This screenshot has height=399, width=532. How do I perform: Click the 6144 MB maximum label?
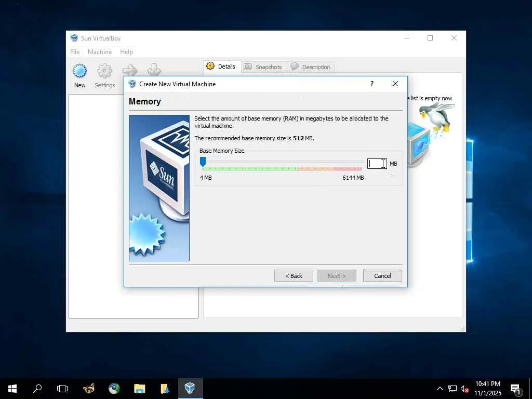pos(353,178)
